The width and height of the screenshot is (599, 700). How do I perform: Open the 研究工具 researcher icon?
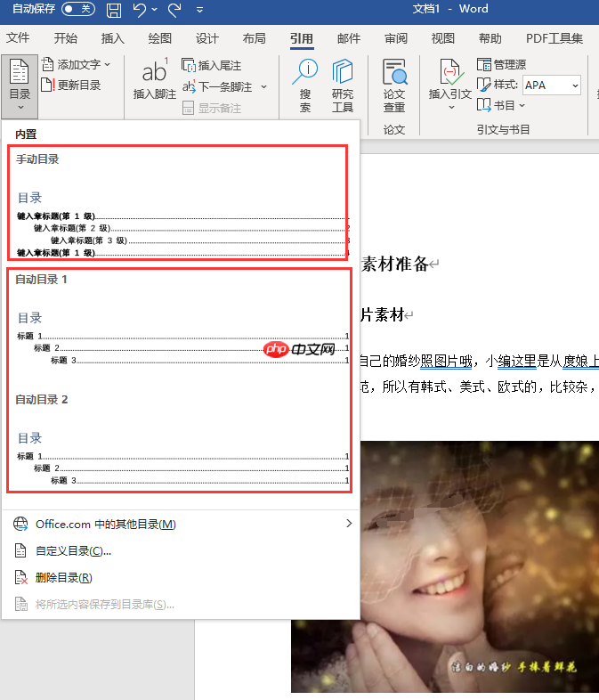343,71
